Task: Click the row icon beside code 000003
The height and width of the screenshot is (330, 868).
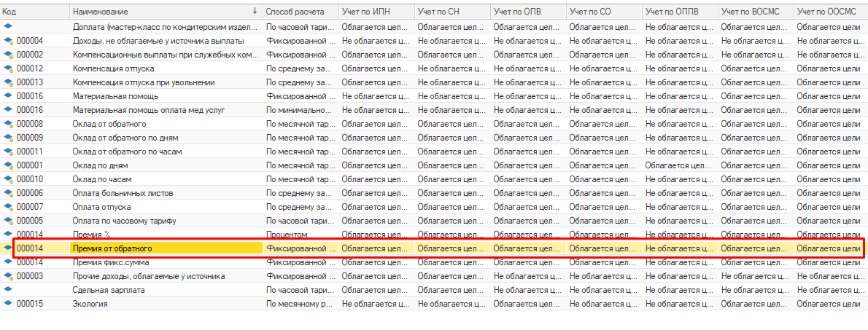Action: click(8, 276)
